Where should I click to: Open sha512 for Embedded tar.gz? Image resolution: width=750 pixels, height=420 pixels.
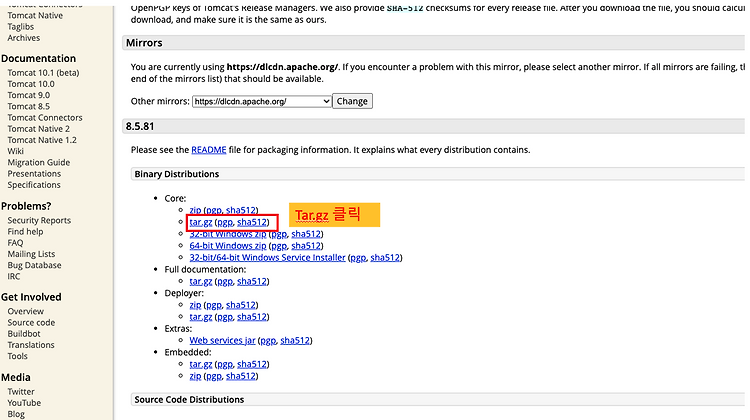tap(252, 364)
